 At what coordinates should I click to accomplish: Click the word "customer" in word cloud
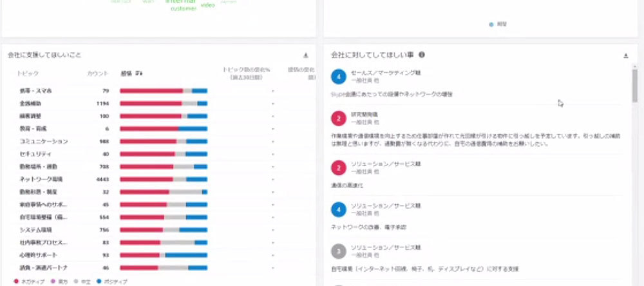coord(184,9)
